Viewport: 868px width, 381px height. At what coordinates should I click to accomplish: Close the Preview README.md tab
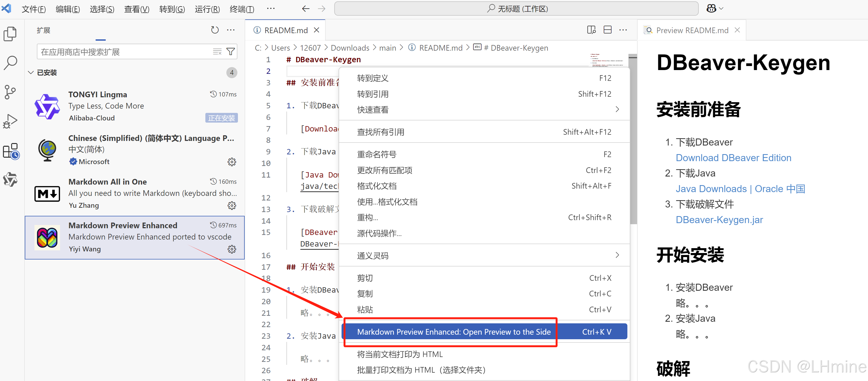(x=737, y=30)
